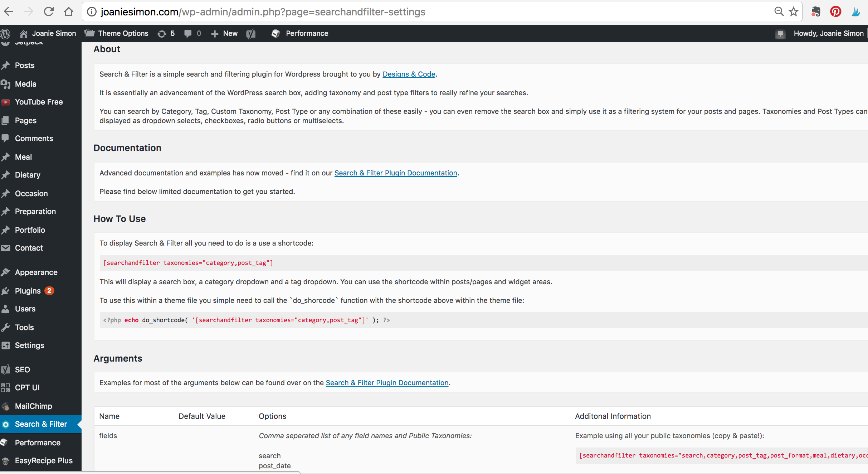868x474 pixels.
Task: Open Plugins in the sidebar menu
Action: point(28,291)
